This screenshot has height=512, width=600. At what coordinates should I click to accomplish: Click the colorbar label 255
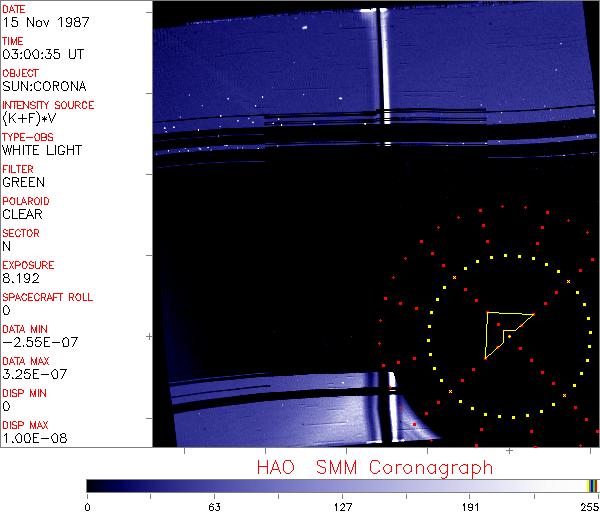pyautogui.click(x=592, y=506)
